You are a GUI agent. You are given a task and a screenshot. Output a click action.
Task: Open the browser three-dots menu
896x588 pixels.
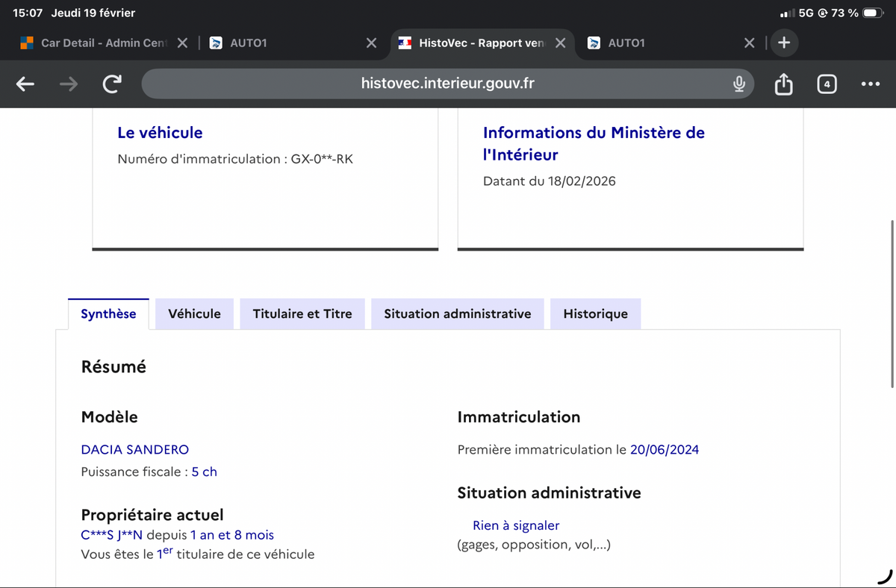(x=870, y=84)
